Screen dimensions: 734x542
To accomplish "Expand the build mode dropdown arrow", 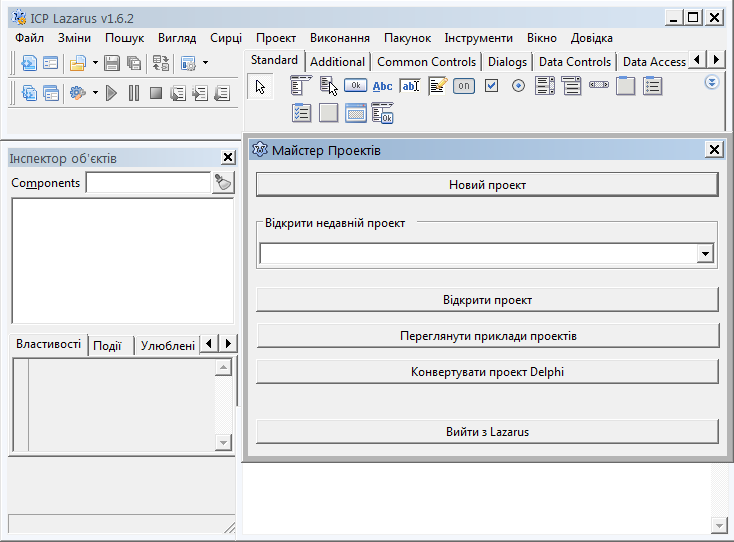I will coord(95,93).
